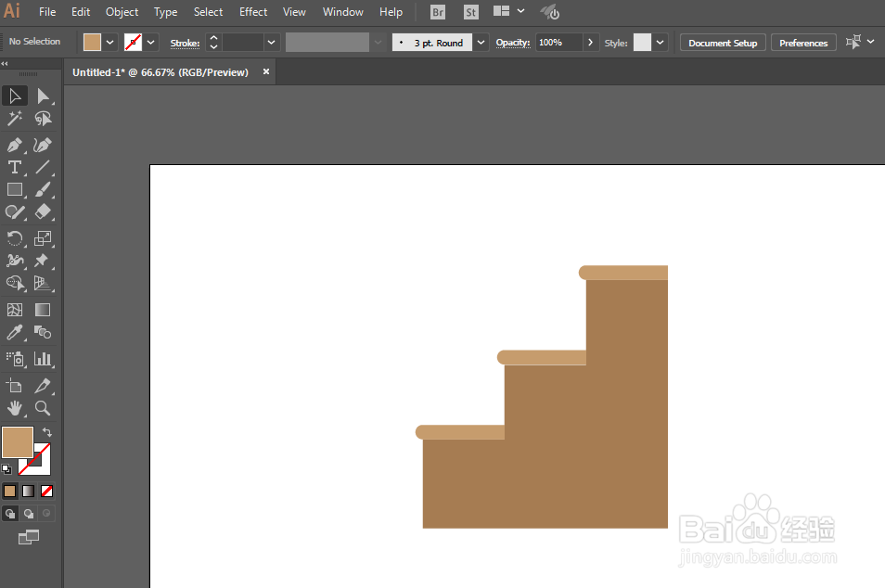Open control bar Fill swatch dropdown
Image resolution: width=885 pixels, height=588 pixels.
110,43
